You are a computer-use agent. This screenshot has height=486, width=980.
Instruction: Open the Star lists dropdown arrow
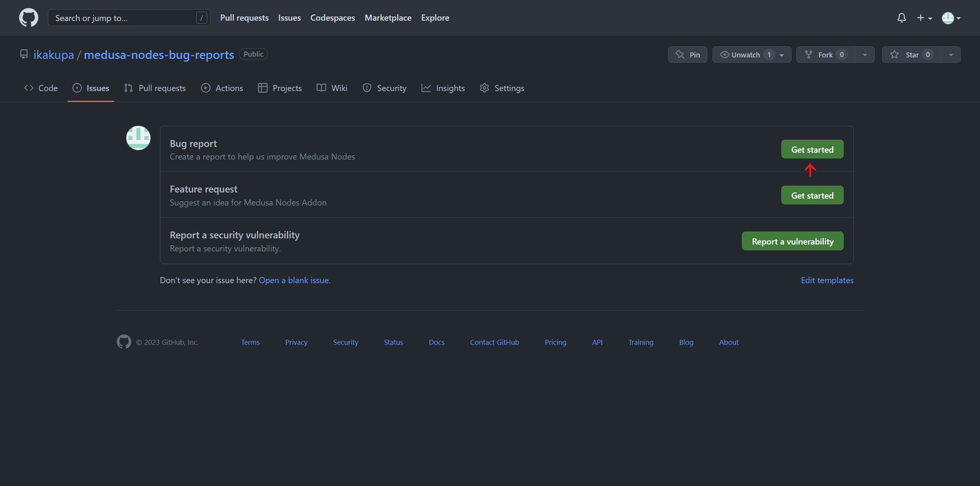tap(951, 54)
